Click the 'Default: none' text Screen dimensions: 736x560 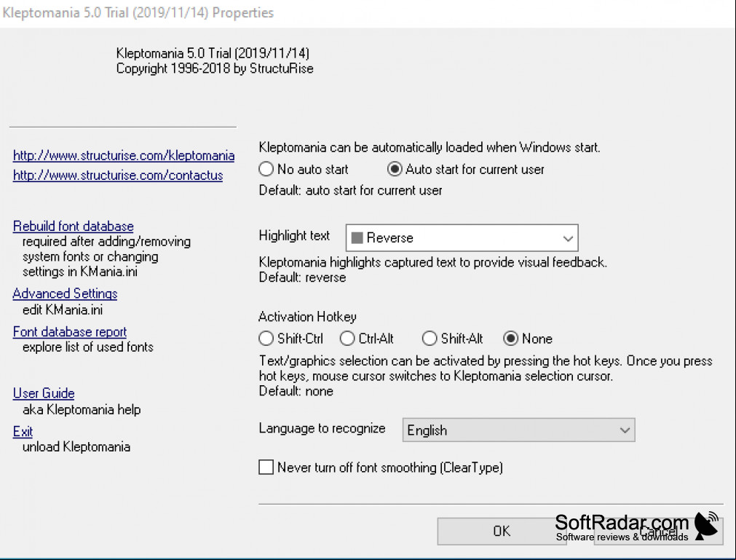click(296, 391)
